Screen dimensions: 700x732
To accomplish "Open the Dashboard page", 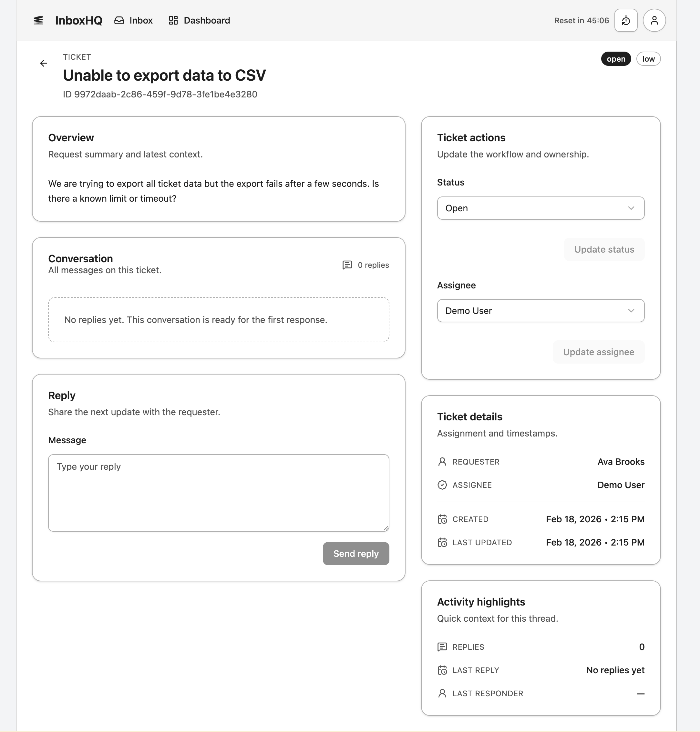I will [199, 21].
